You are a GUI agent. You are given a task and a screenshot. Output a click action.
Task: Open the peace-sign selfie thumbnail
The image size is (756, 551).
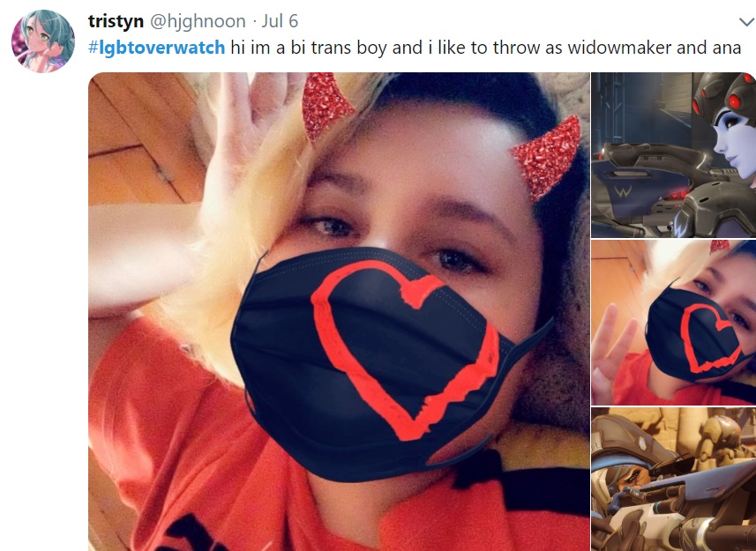(674, 322)
